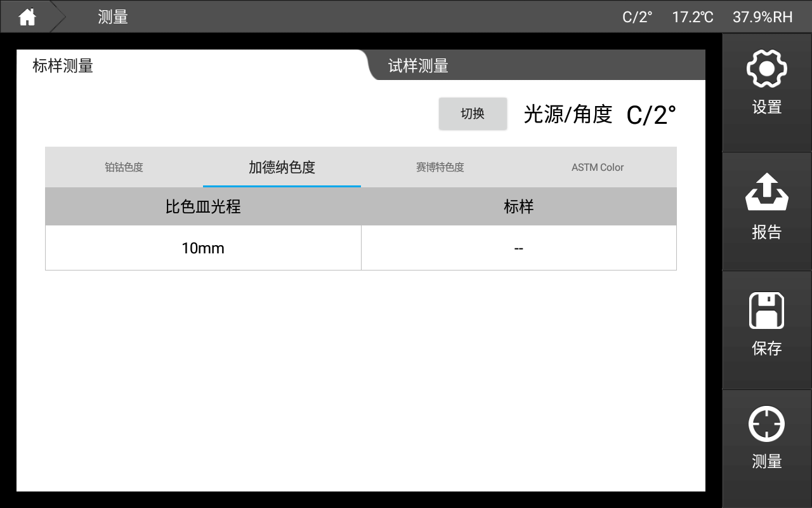Open the ASTM Color tab
This screenshot has width=812, height=508.
pyautogui.click(x=597, y=167)
